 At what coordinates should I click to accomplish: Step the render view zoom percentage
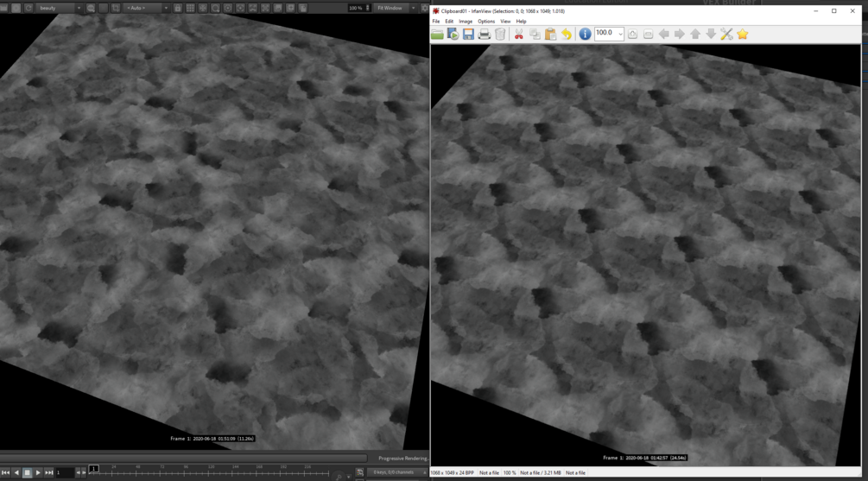(368, 8)
